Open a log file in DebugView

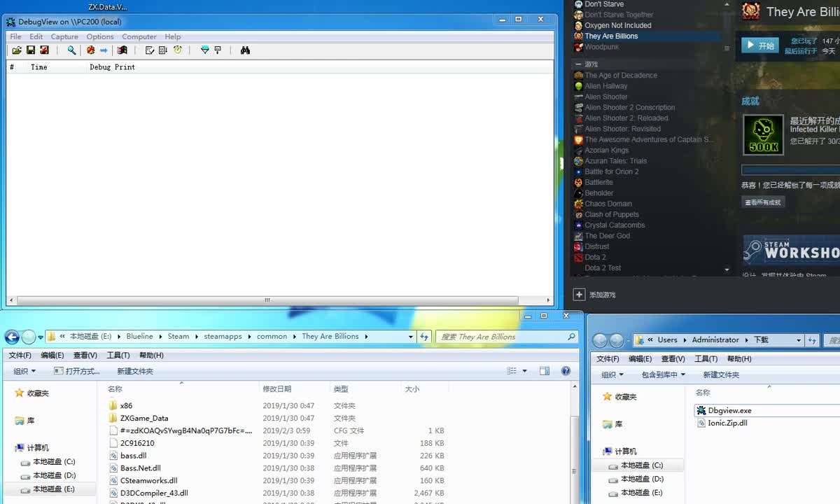pos(17,50)
